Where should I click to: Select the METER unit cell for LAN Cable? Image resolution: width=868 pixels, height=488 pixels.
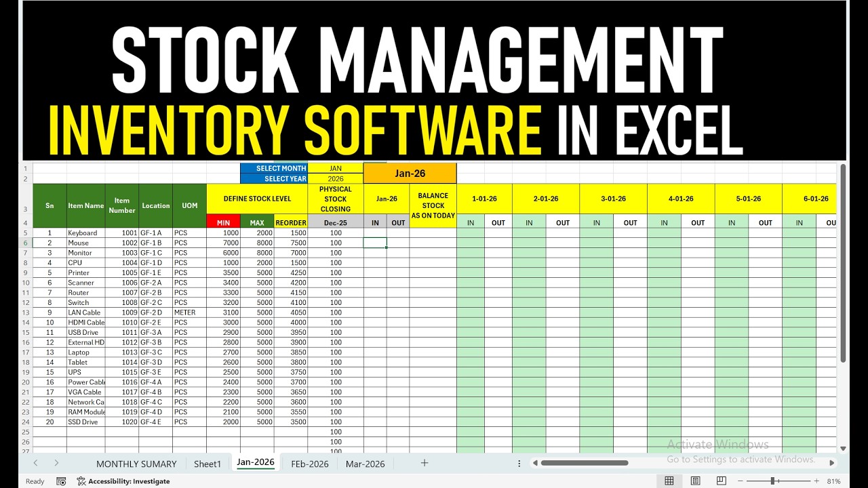pos(189,312)
